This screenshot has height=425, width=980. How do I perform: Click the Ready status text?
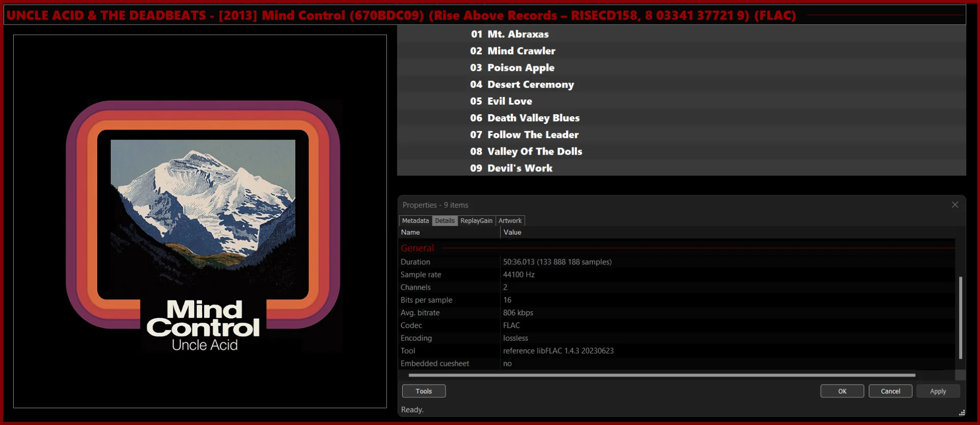412,410
